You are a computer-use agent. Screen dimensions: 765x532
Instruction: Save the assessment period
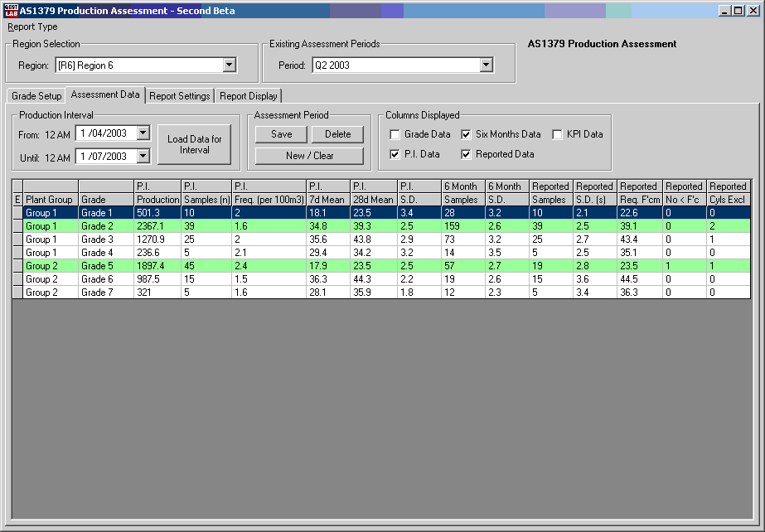(x=281, y=134)
